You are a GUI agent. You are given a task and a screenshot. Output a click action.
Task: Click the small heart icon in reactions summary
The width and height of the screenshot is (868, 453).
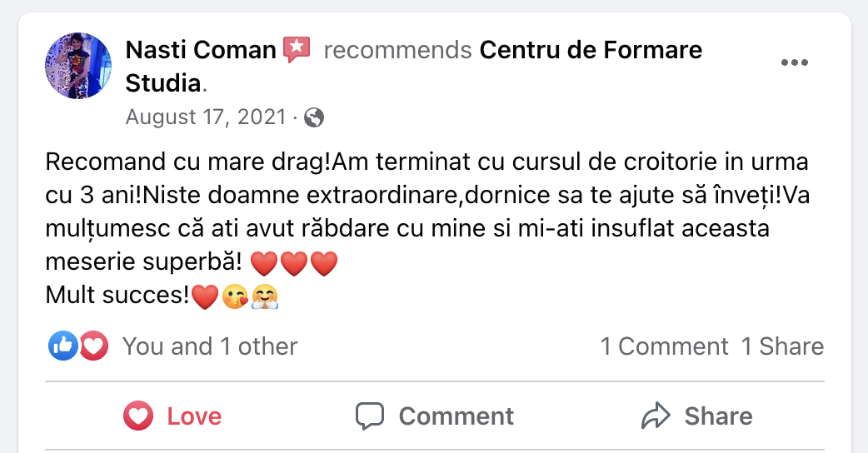pyautogui.click(x=93, y=346)
